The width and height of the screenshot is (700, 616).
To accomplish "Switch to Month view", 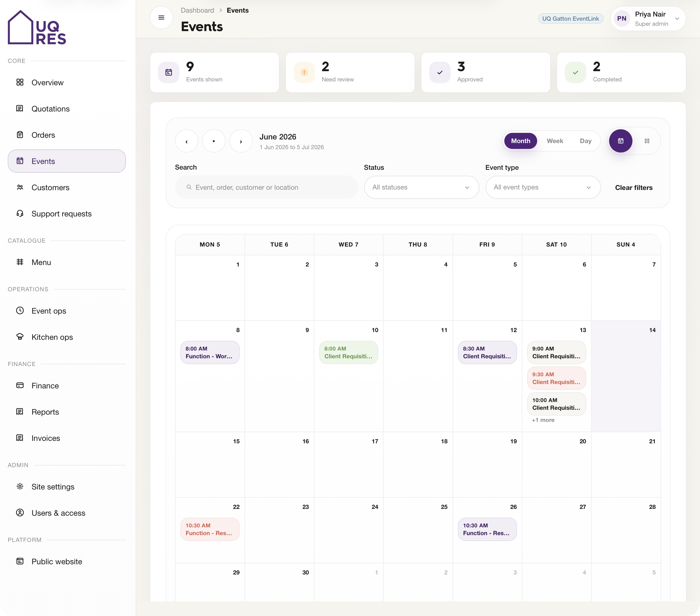I will 521,141.
